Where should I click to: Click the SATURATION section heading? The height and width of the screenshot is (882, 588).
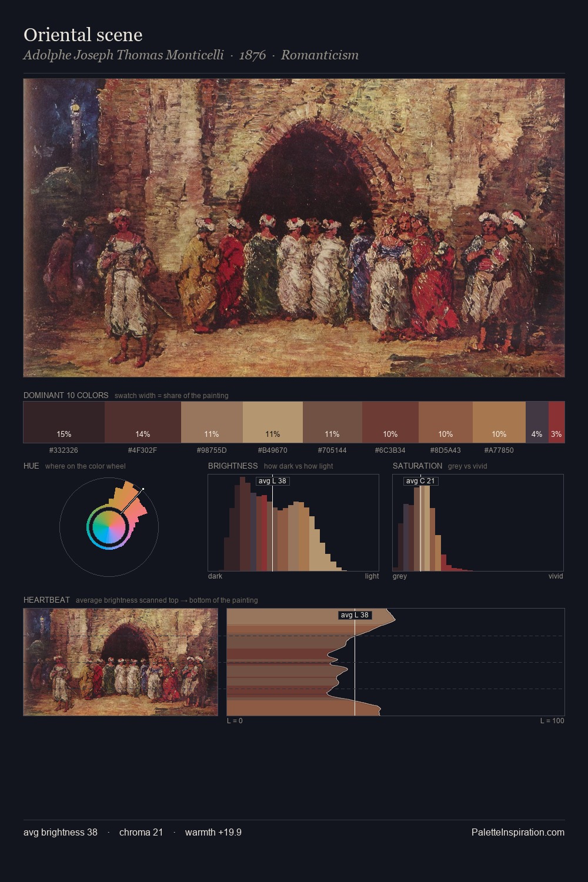[x=417, y=466]
